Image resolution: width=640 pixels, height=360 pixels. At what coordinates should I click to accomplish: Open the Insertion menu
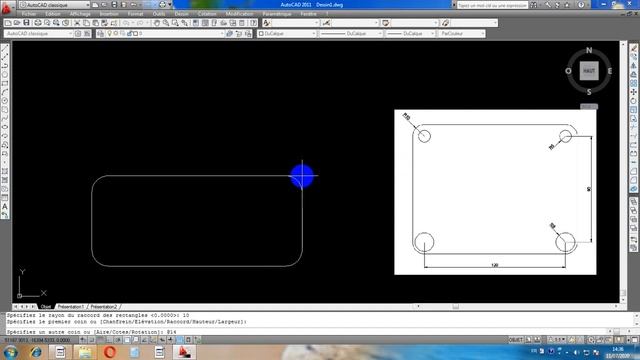point(109,14)
